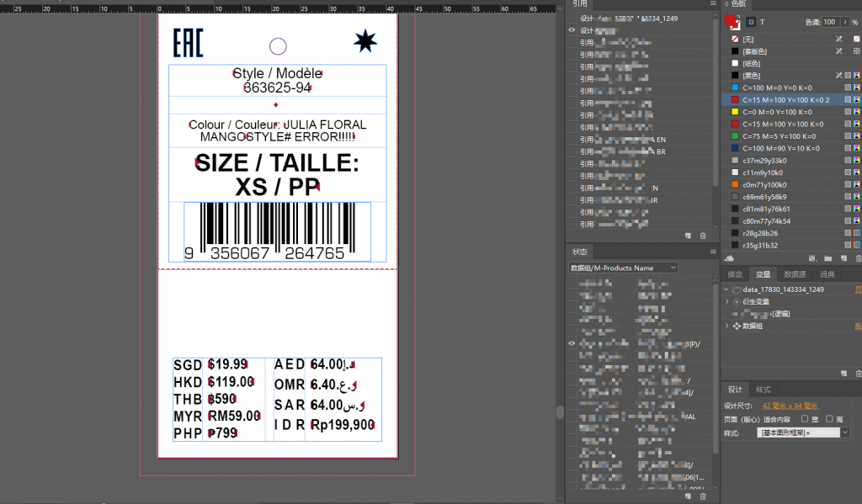
Task: Open the 样式 [基本图形框架]+ dropdown
Action: tap(803, 432)
